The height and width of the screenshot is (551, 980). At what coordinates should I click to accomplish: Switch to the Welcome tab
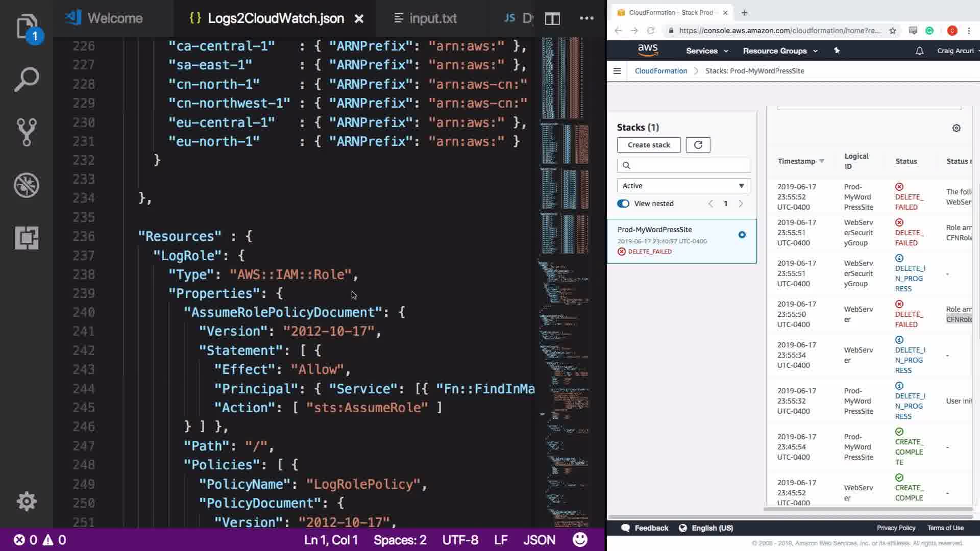pyautogui.click(x=114, y=19)
